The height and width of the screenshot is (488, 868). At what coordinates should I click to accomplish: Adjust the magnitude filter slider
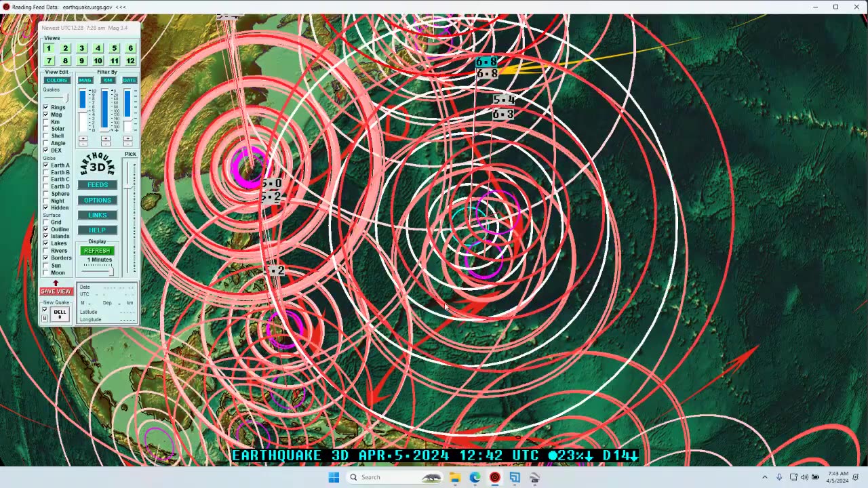click(83, 110)
